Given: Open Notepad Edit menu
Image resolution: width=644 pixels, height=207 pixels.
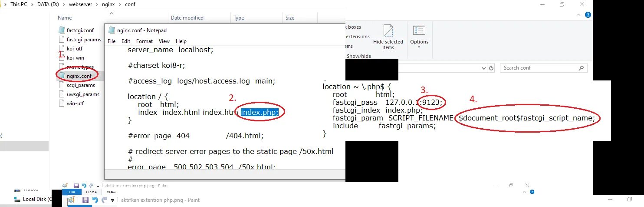Looking at the screenshot, I should tap(126, 41).
